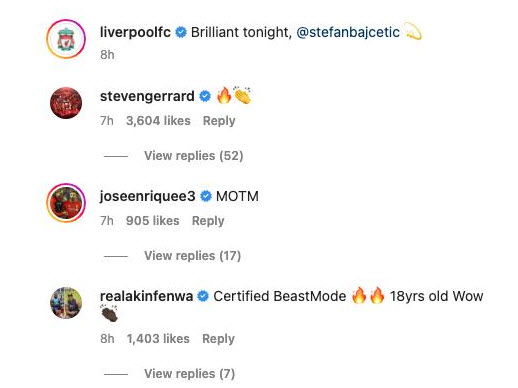The image size is (518, 388).
Task: Open realakinfenwa's profile avatar
Action: pos(66,303)
